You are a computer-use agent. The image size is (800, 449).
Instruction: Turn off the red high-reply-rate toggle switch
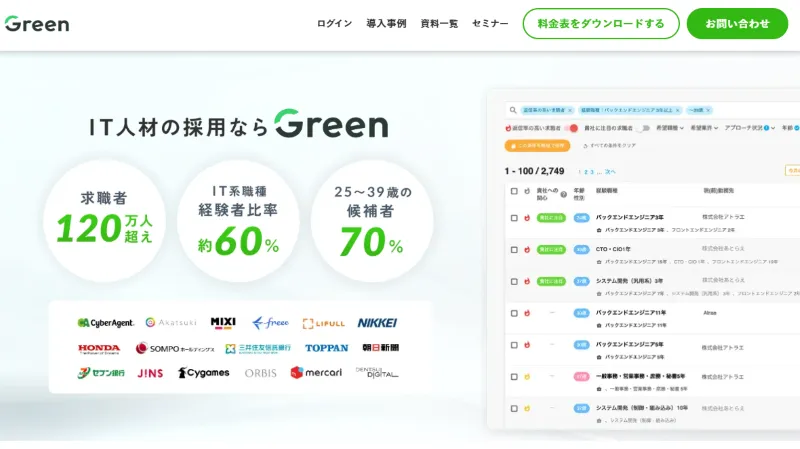click(x=571, y=128)
